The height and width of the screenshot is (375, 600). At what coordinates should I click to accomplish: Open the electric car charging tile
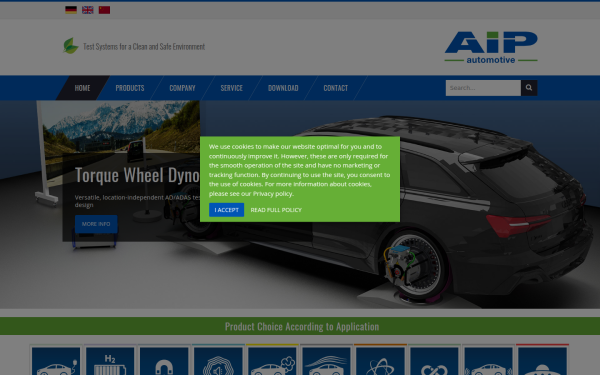click(x=56, y=361)
